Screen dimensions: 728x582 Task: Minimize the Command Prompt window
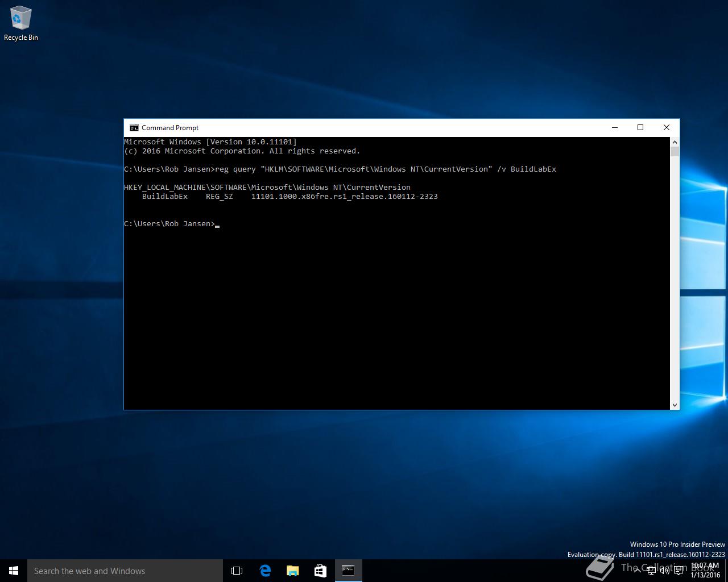point(614,127)
